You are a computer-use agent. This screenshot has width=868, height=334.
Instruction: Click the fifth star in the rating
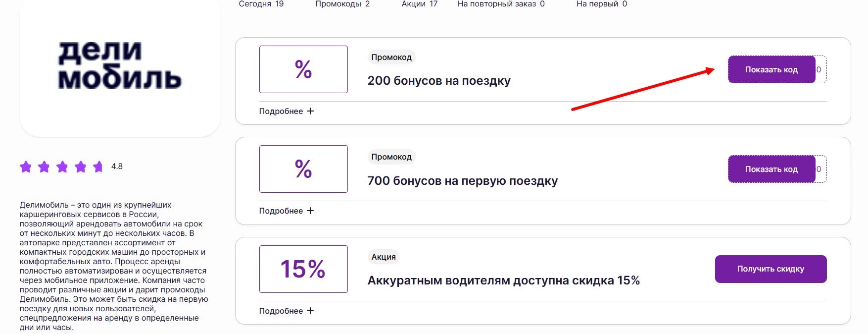[97, 167]
